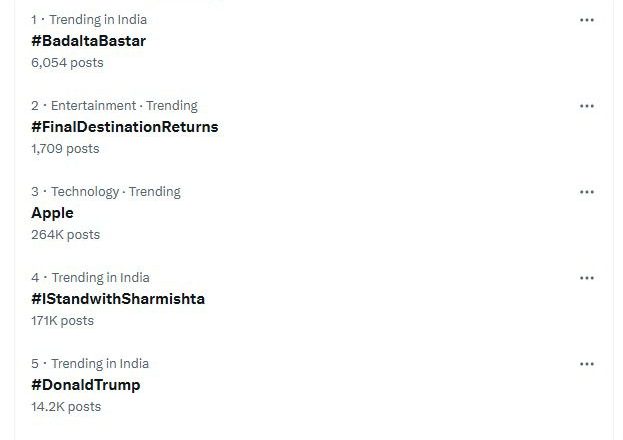Click the 14.2K posts count
This screenshot has height=440, width=623.
[x=65, y=406]
